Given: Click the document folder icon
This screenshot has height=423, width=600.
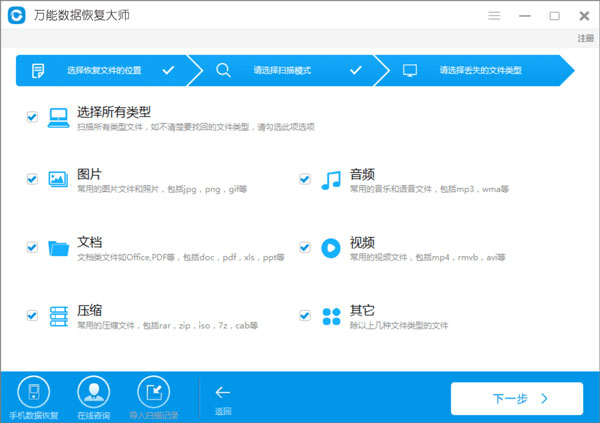Looking at the screenshot, I should click(x=58, y=248).
